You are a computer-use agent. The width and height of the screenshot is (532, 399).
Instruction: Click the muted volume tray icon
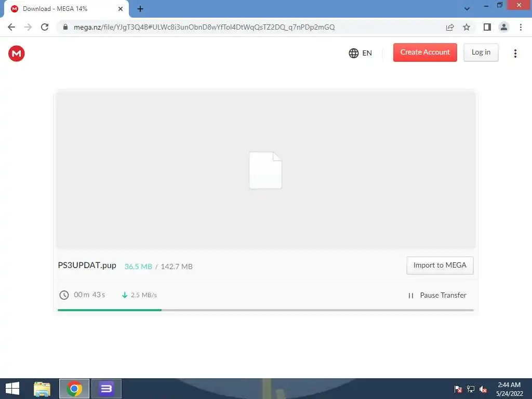[483, 389]
